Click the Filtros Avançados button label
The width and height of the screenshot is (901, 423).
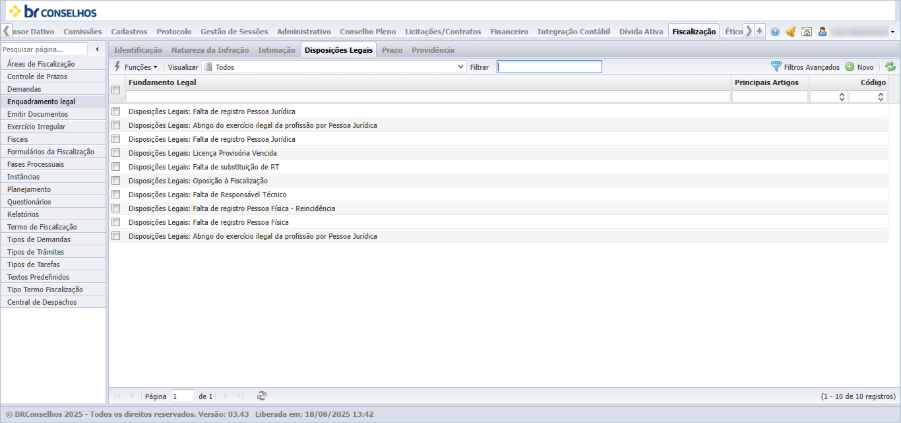click(811, 67)
